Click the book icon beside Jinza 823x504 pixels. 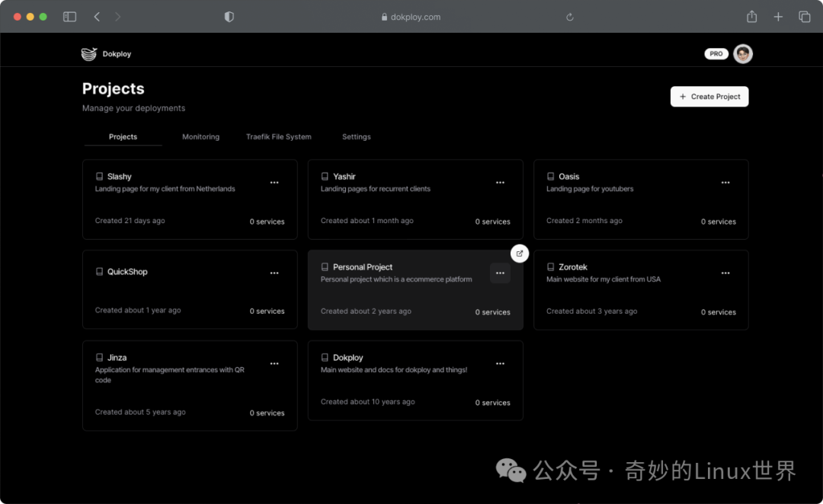pos(99,357)
